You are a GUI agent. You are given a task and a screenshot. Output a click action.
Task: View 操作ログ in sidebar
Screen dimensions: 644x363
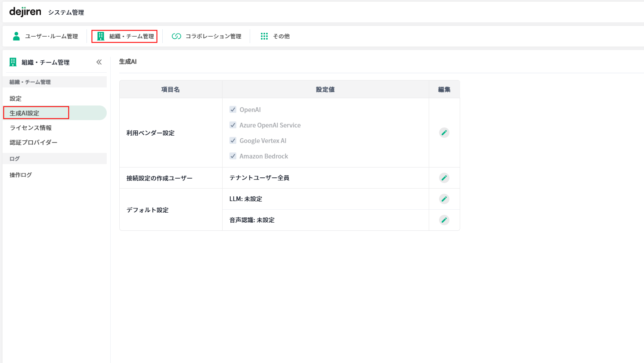click(x=21, y=175)
